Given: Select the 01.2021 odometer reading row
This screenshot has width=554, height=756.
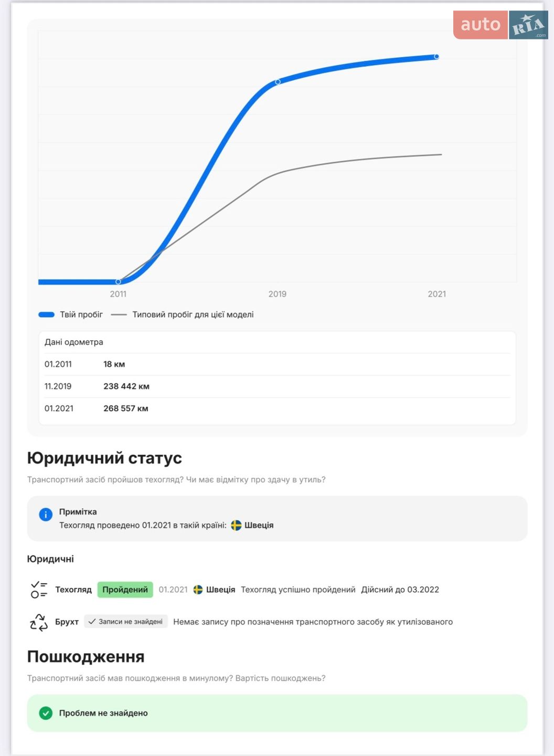Looking at the screenshot, I should 277,408.
